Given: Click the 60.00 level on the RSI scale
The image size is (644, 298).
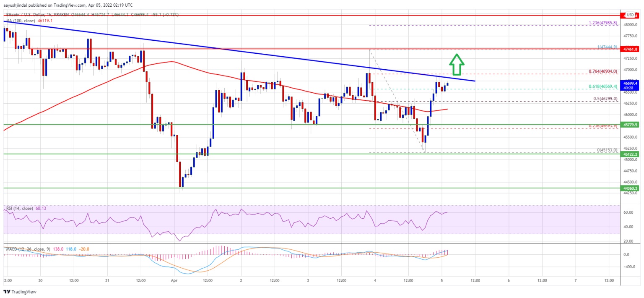Looking at the screenshot, I should 628,212.
